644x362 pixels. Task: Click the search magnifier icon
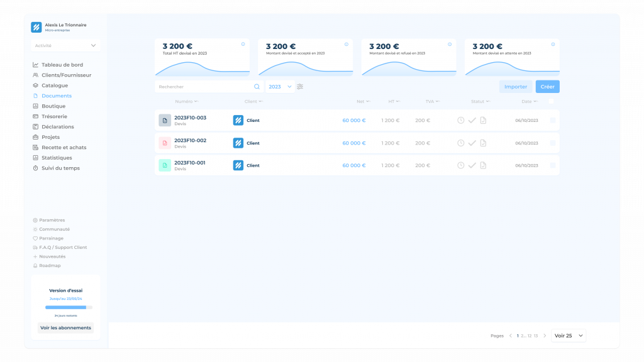pyautogui.click(x=257, y=87)
